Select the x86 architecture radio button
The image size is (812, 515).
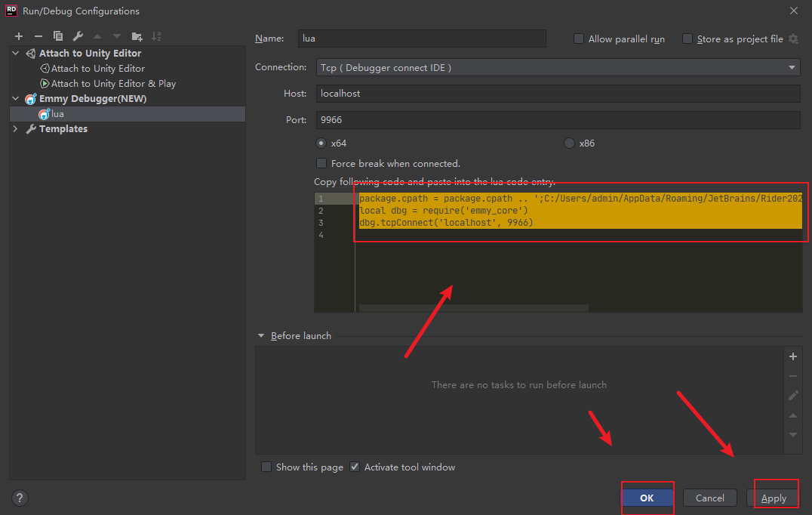tap(569, 143)
